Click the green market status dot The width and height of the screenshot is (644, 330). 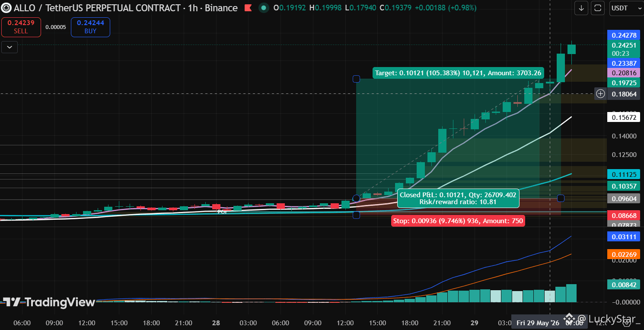[x=264, y=8]
